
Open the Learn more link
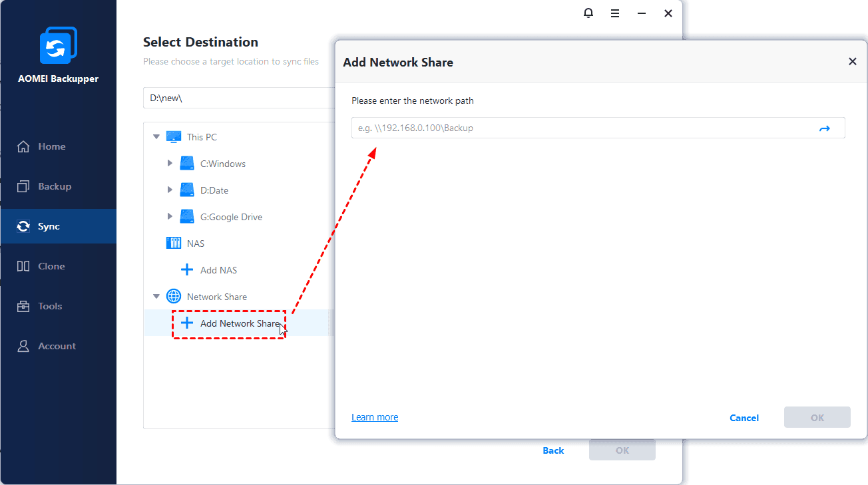click(375, 417)
